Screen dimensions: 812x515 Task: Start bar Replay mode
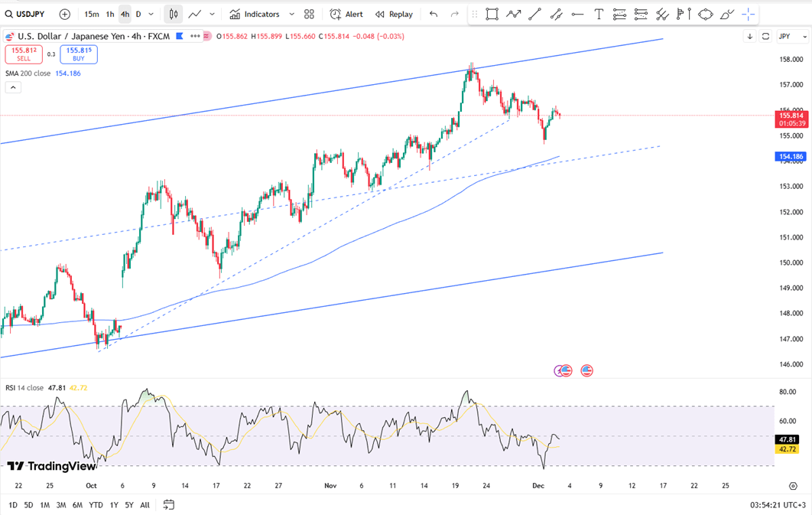pos(394,14)
